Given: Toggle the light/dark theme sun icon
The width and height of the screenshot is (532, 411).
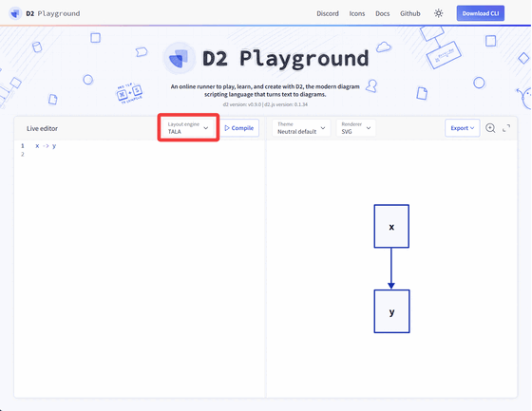Looking at the screenshot, I should tap(438, 13).
